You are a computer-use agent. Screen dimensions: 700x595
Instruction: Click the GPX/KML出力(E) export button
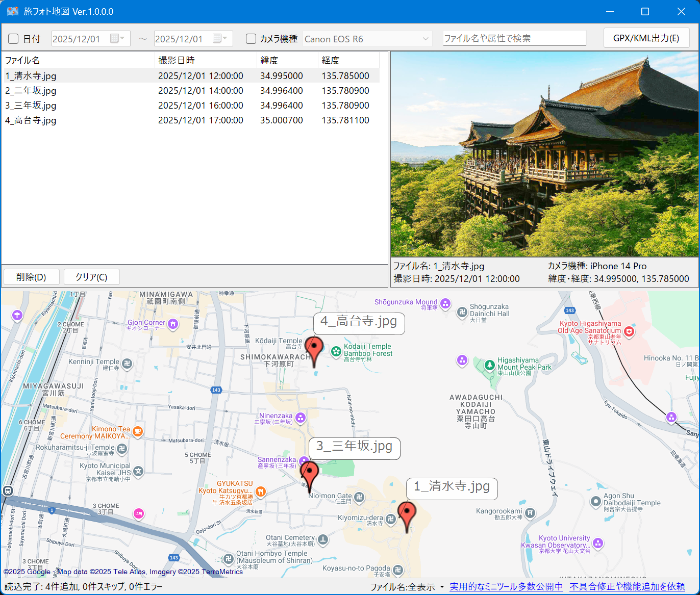646,38
